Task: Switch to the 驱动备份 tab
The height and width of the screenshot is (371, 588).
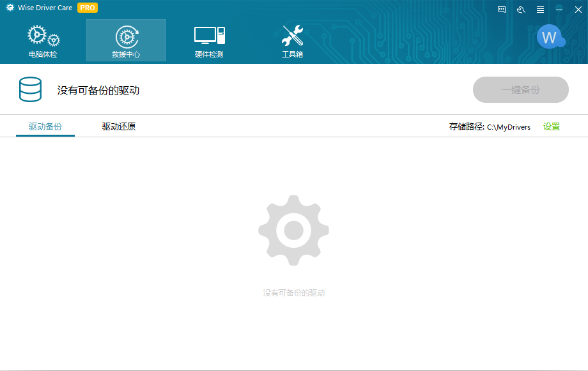Action: click(45, 126)
